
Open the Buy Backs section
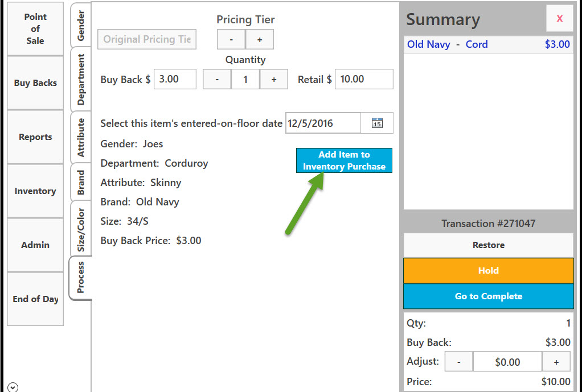click(35, 82)
